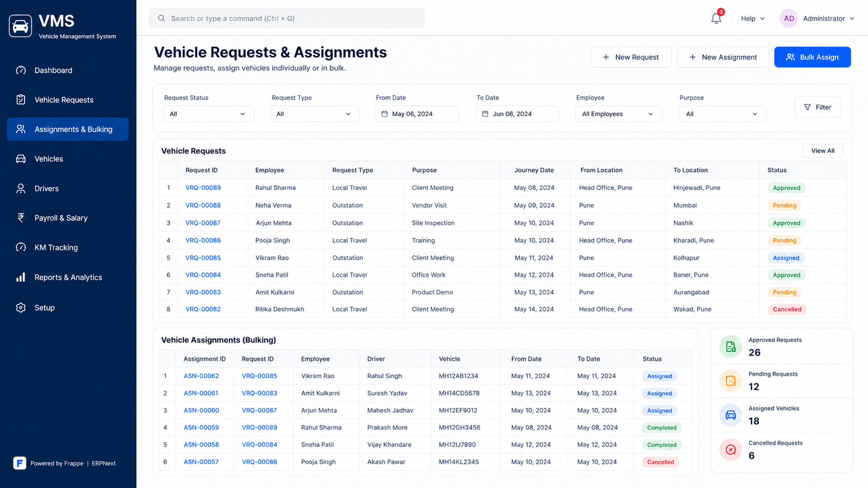Open the Employee filter dropdown
Screen dimensions: 868x488
[x=618, y=114]
